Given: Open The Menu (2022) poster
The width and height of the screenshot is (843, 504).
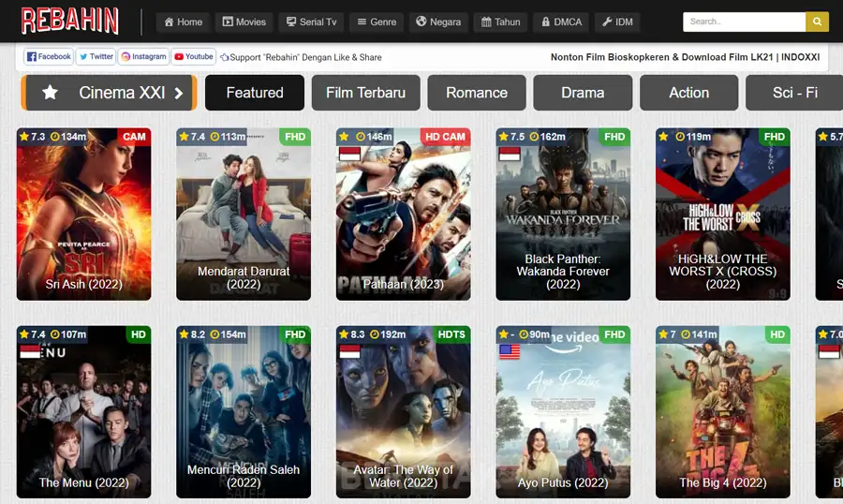Looking at the screenshot, I should pos(84,412).
